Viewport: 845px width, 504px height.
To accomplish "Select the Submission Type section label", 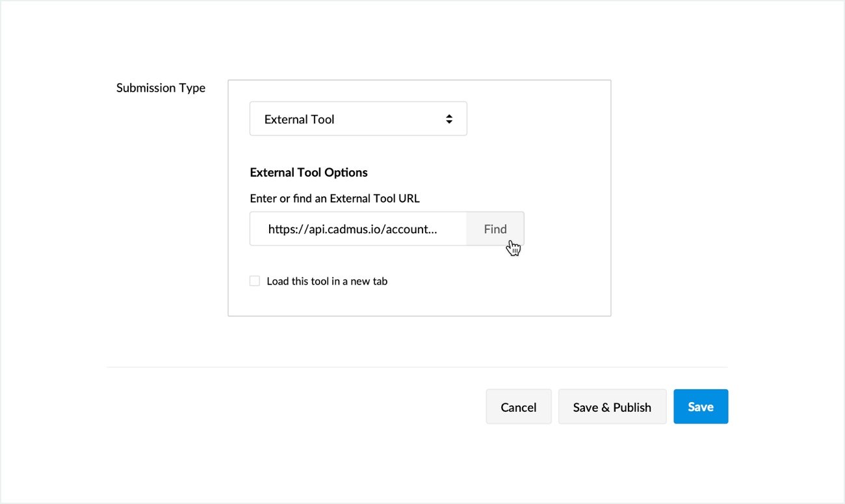I will click(x=161, y=87).
